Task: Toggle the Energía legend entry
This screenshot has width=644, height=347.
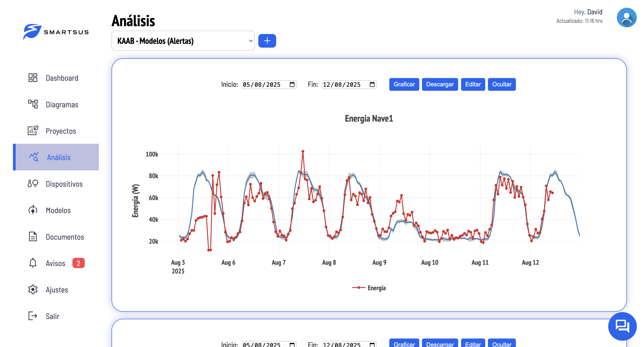Action: click(x=369, y=288)
